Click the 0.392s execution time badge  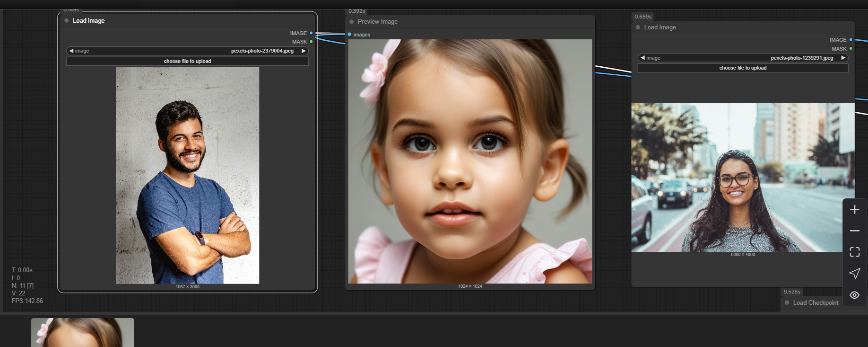pos(357,11)
